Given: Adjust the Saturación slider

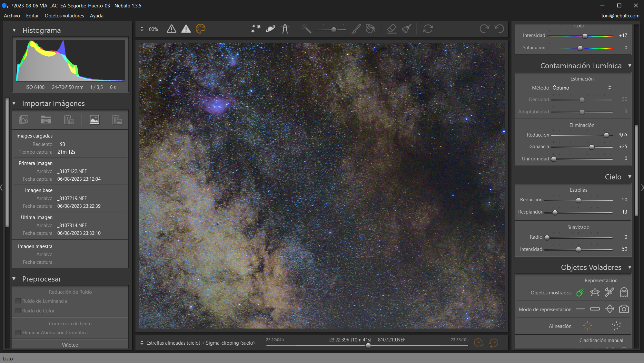Looking at the screenshot, I should click(580, 48).
